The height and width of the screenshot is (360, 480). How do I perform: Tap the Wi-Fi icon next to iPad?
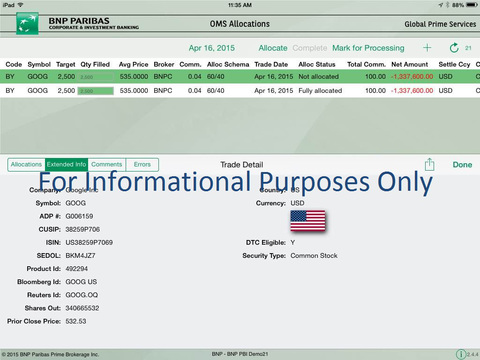21,5
